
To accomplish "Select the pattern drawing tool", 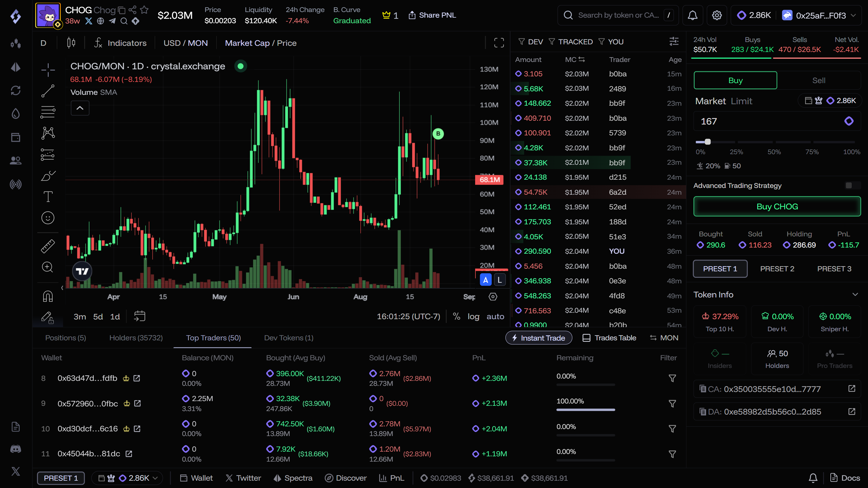I will (48, 133).
